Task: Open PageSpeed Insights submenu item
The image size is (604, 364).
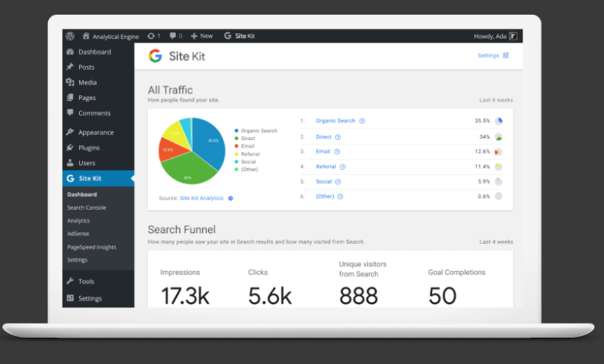Action: tap(91, 247)
